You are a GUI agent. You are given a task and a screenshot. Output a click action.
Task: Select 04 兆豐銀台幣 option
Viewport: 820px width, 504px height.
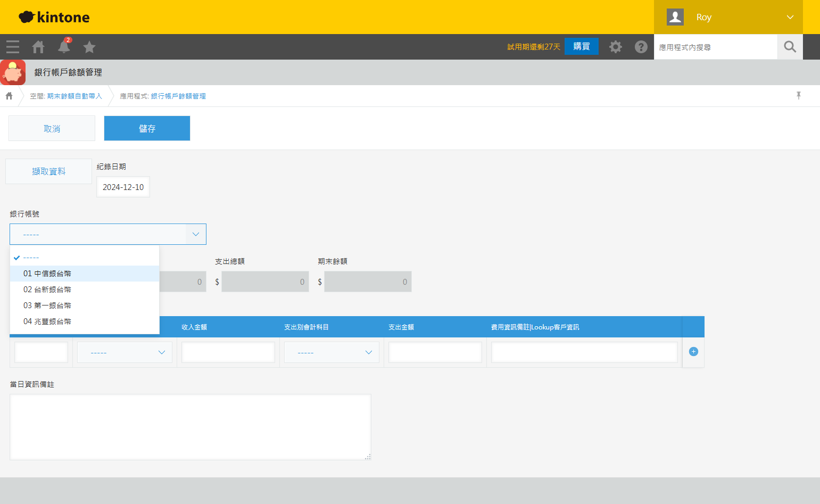85,321
